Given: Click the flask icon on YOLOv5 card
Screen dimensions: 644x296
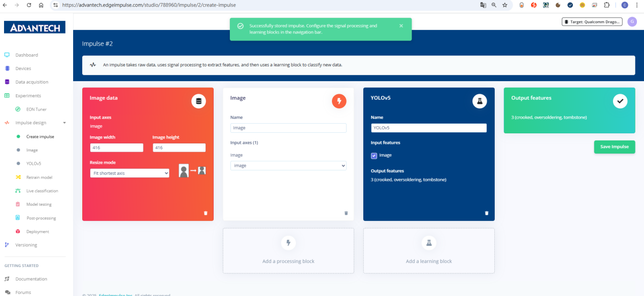Looking at the screenshot, I should [480, 101].
